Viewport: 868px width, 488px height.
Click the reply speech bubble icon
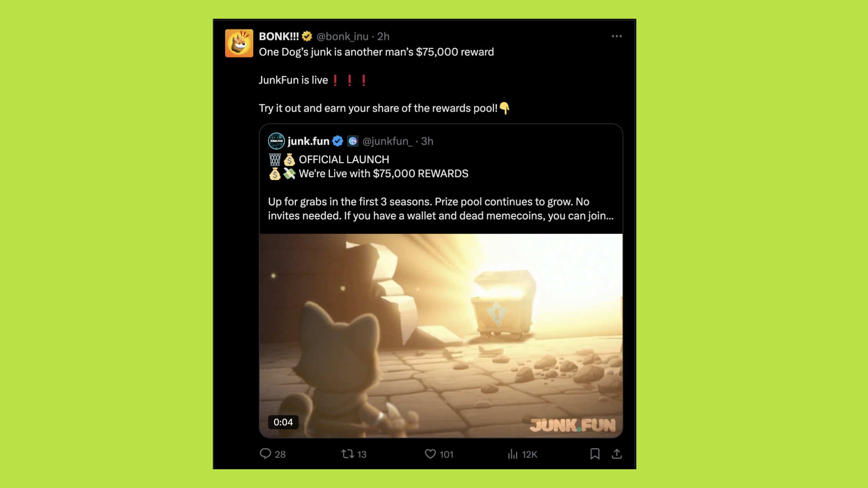point(265,454)
